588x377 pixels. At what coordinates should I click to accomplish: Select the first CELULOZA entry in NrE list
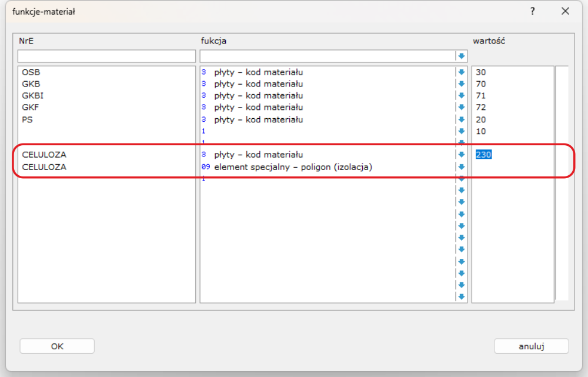coord(44,155)
